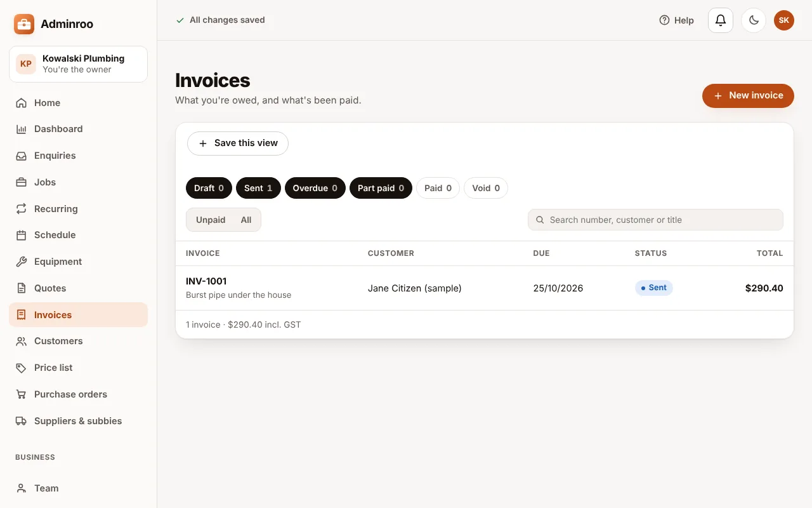812x508 pixels.
Task: Click the Recurring arrows icon
Action: click(x=22, y=209)
